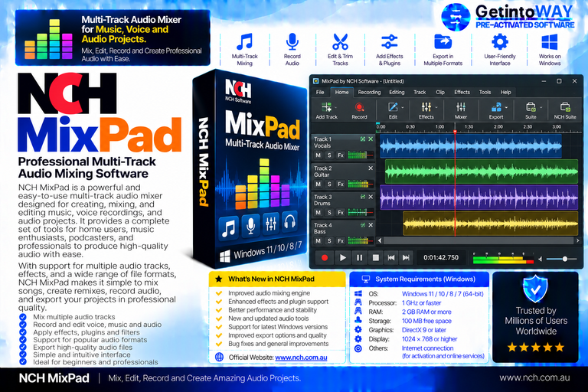Click the MixPad app icon in the title bar

click(x=315, y=81)
